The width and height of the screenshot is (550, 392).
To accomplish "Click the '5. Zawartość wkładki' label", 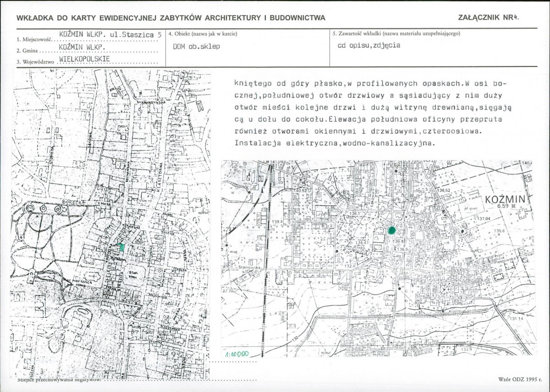I will 396,34.
